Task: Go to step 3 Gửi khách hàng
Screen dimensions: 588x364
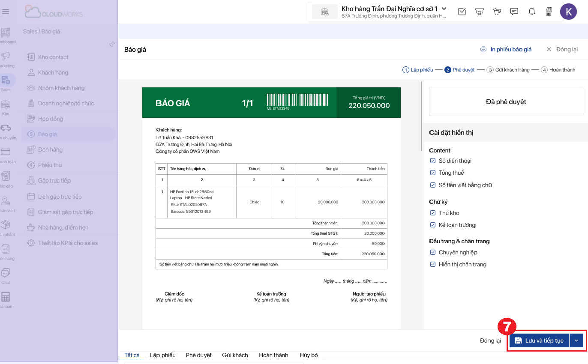Action: [x=508, y=70]
